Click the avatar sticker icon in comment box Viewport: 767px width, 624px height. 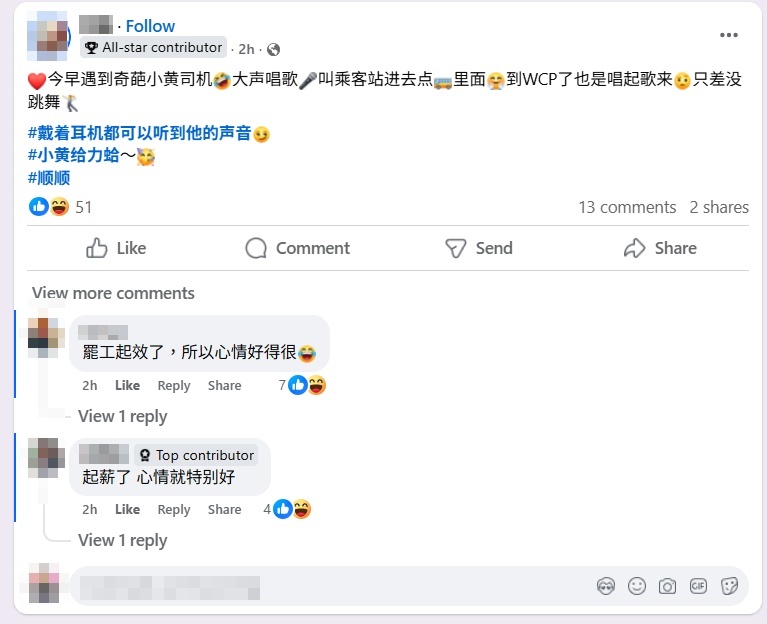pos(605,586)
